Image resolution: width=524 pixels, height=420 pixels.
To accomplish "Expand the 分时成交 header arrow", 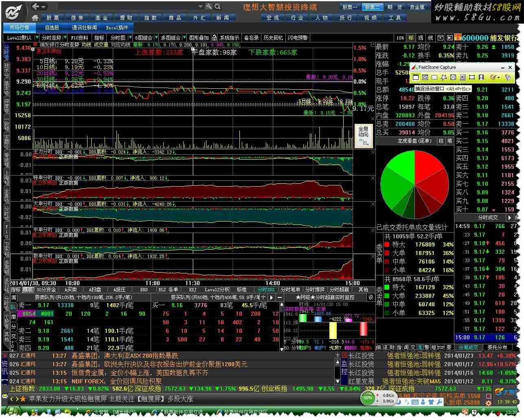I will pos(509,218).
